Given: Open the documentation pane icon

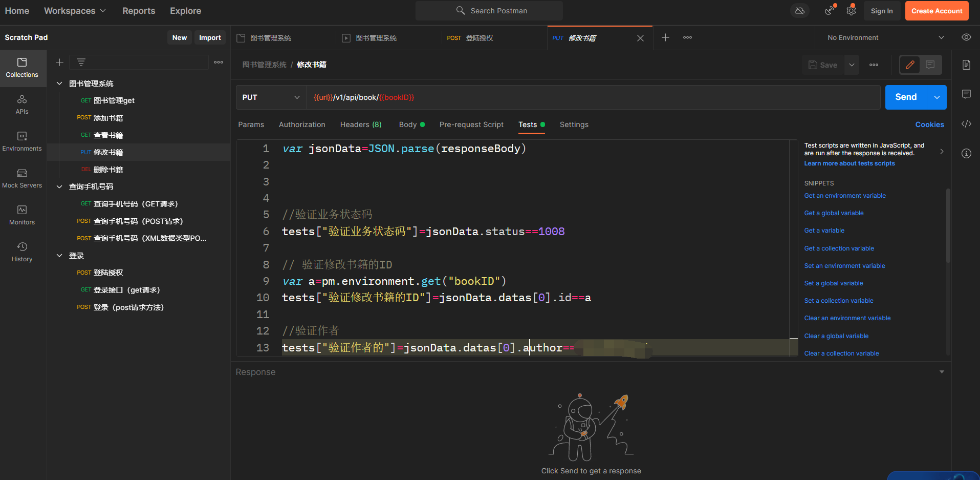Looking at the screenshot, I should 966,65.
